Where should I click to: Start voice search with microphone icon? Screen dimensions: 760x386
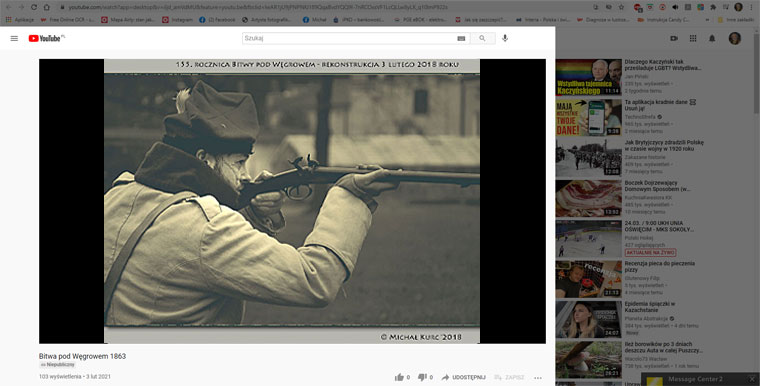[x=505, y=38]
